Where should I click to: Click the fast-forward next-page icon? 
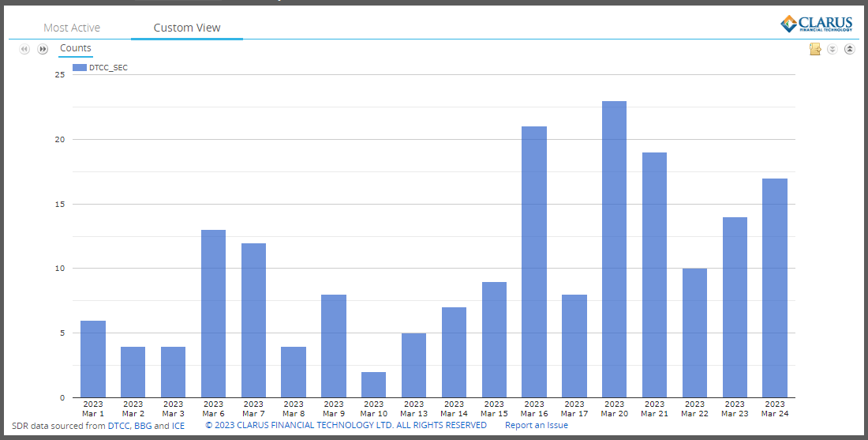click(43, 49)
